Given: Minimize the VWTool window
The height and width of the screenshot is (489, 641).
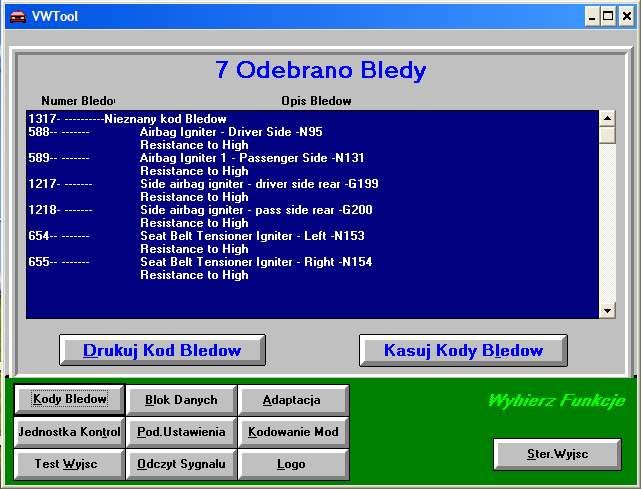Looking at the screenshot, I should click(592, 17).
